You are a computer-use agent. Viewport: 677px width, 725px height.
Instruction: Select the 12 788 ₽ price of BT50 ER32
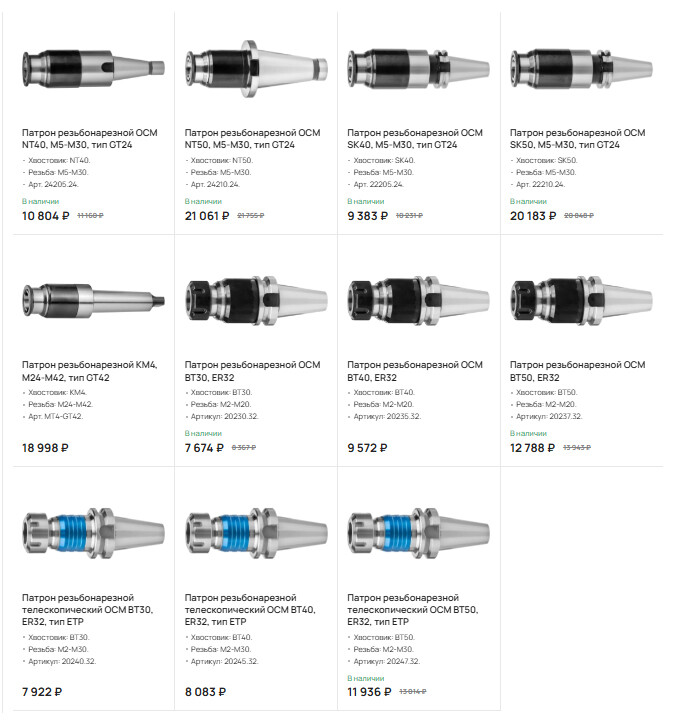532,448
